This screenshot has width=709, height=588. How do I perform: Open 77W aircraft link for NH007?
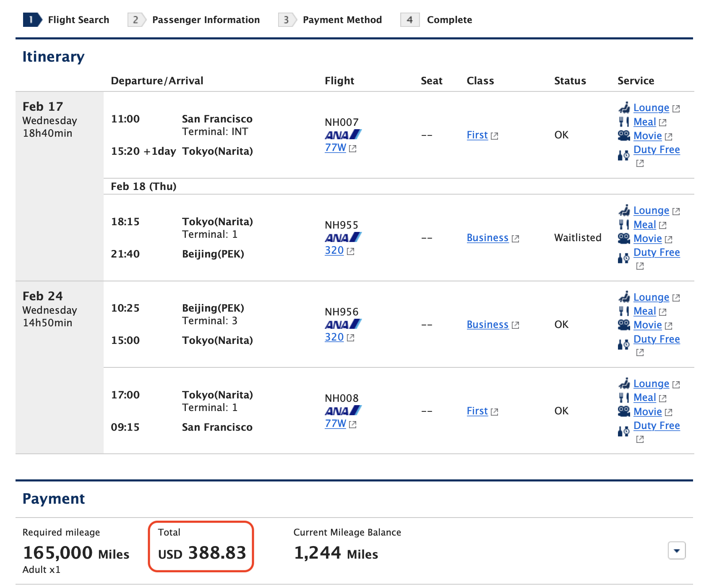[335, 148]
